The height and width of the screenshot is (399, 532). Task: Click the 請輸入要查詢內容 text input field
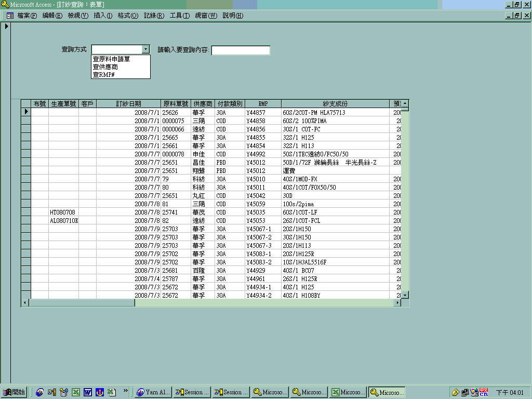[241, 50]
